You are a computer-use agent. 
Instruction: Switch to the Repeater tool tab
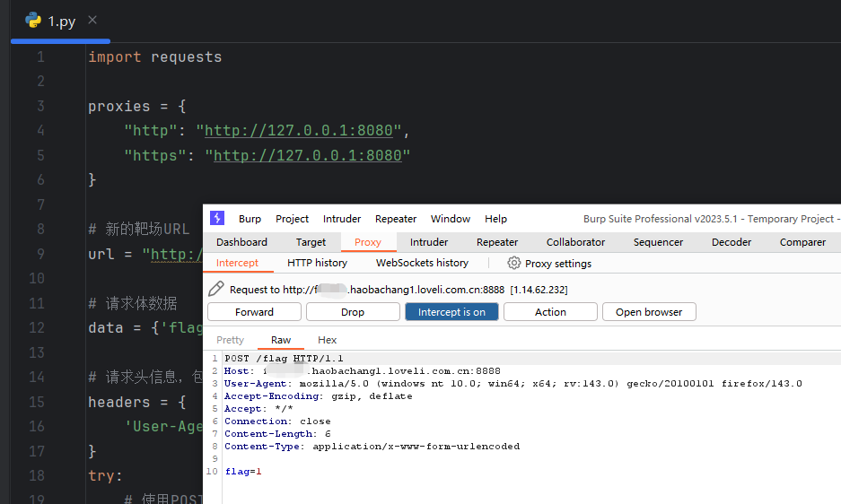pyautogui.click(x=497, y=242)
